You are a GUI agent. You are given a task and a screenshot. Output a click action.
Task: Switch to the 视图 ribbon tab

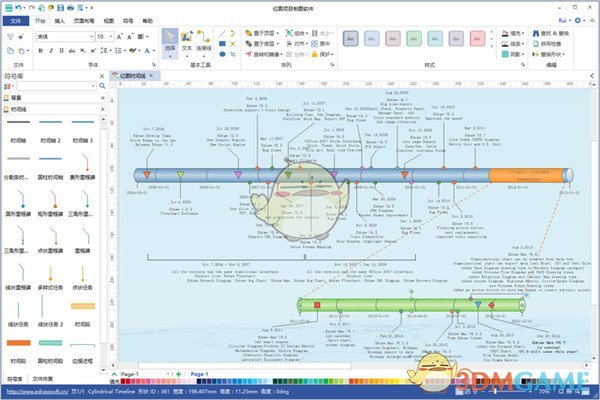click(x=109, y=21)
